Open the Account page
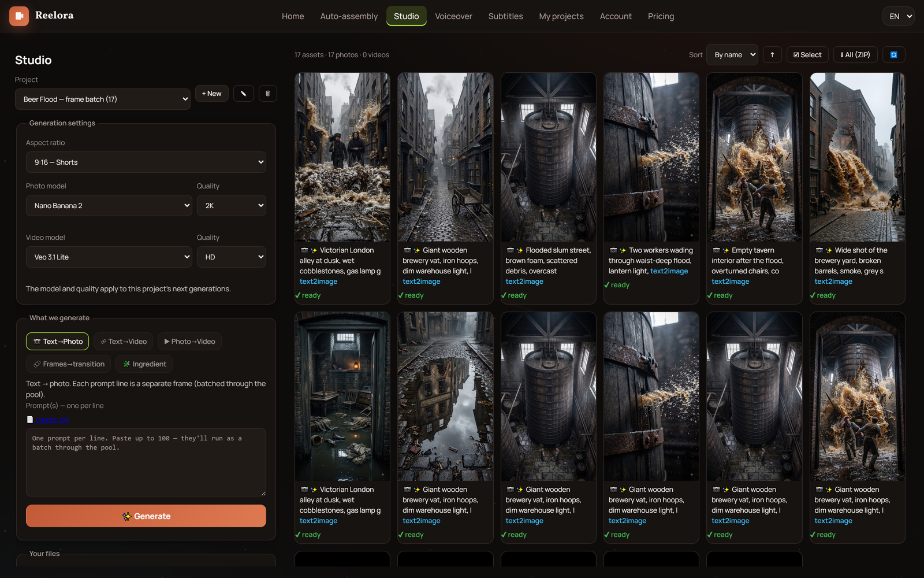Viewport: 924px width, 578px height. click(616, 16)
